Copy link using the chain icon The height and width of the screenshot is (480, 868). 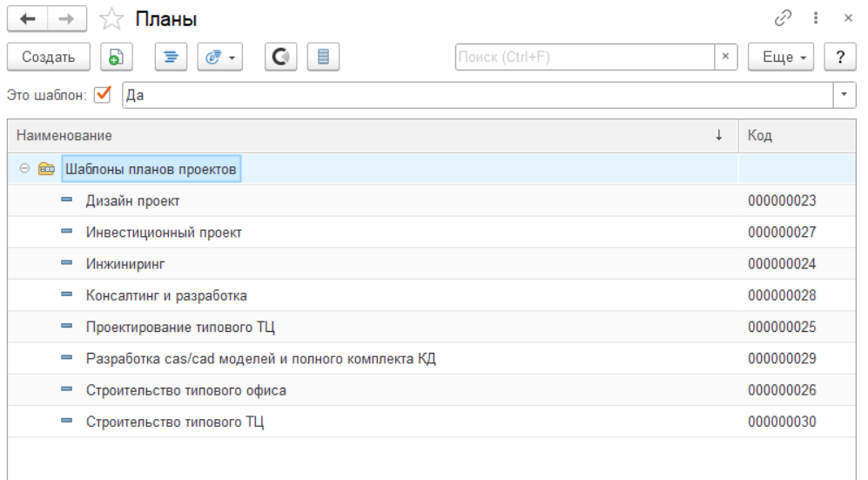(x=783, y=17)
